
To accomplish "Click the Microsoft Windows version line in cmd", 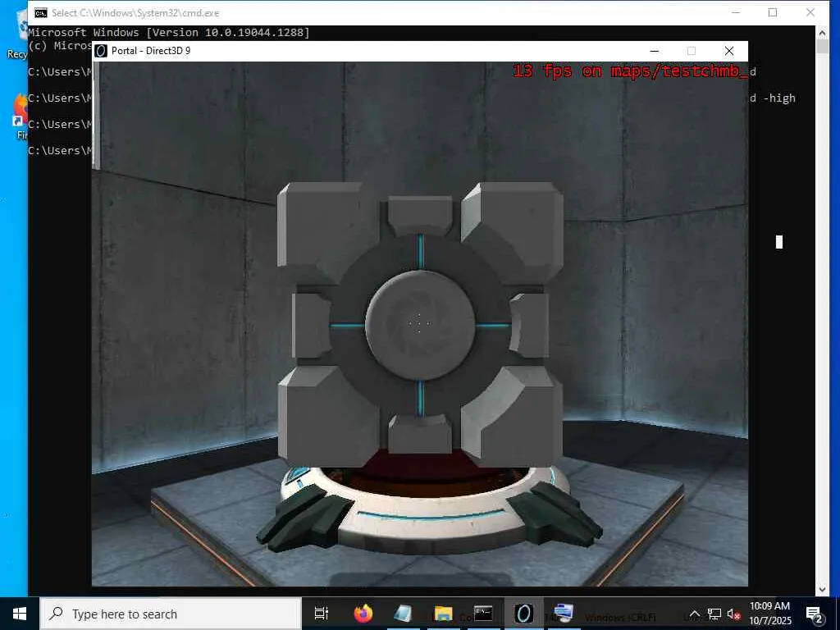I will (169, 33).
